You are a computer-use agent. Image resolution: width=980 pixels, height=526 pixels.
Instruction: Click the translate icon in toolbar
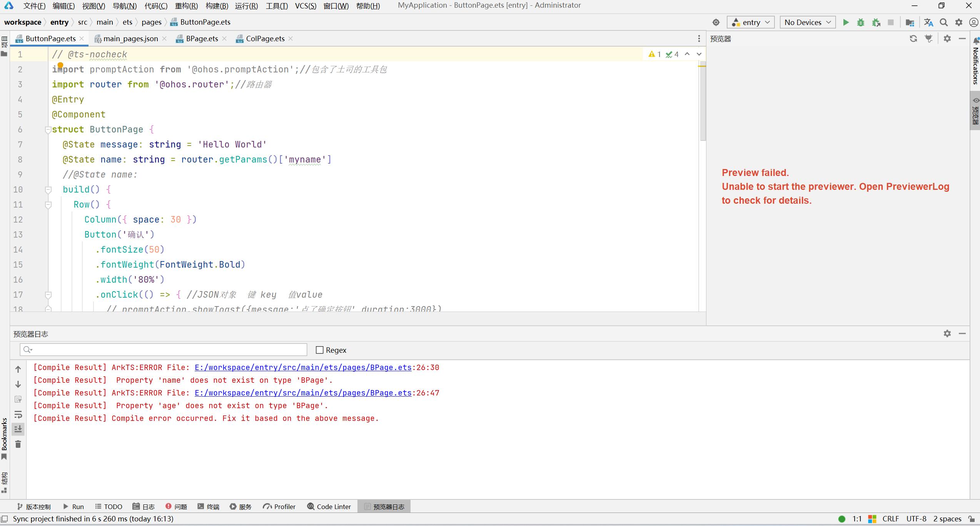click(928, 22)
